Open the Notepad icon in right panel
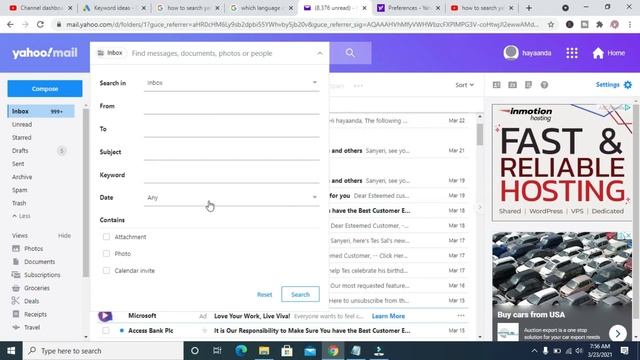 [528, 85]
